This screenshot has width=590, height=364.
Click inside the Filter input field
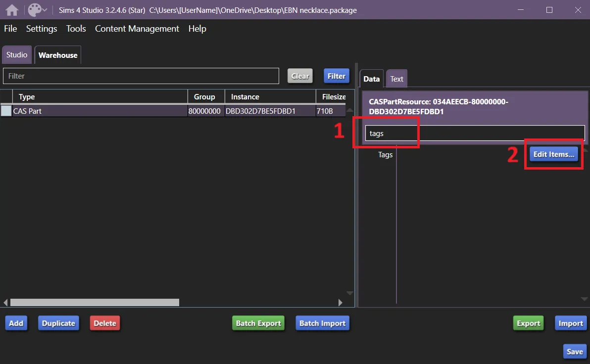pyautogui.click(x=141, y=76)
